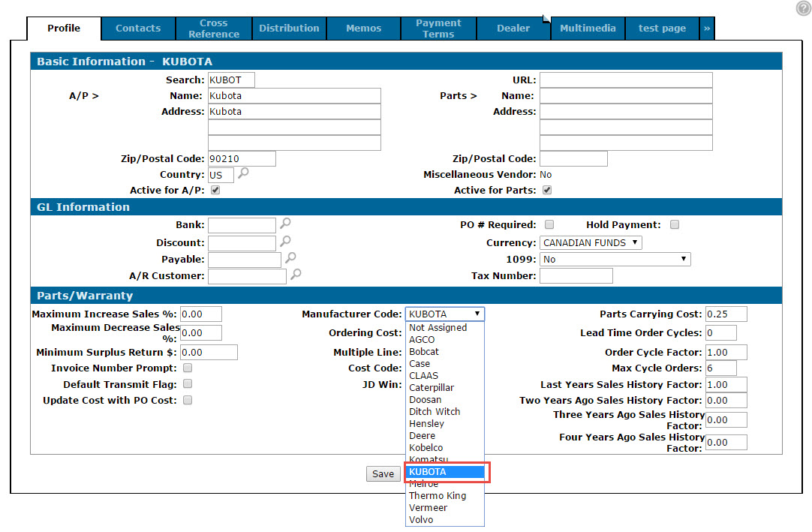Open Bank lookup magnifier
812x532 pixels.
285,224
